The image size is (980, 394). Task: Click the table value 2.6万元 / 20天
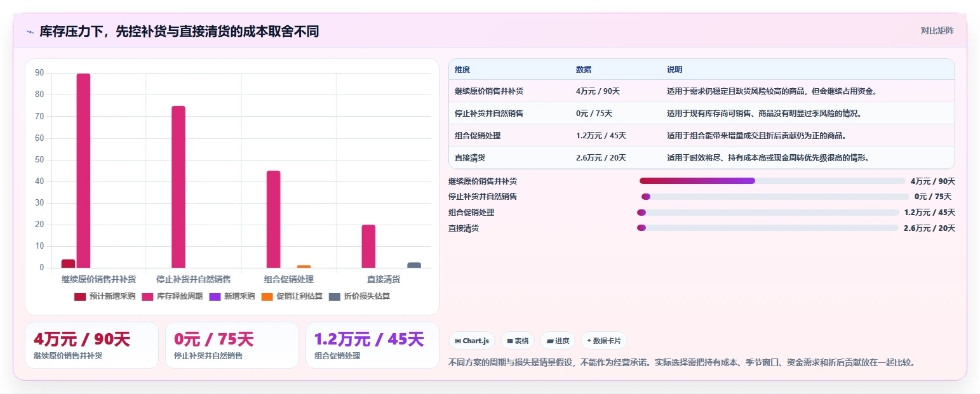pos(601,158)
